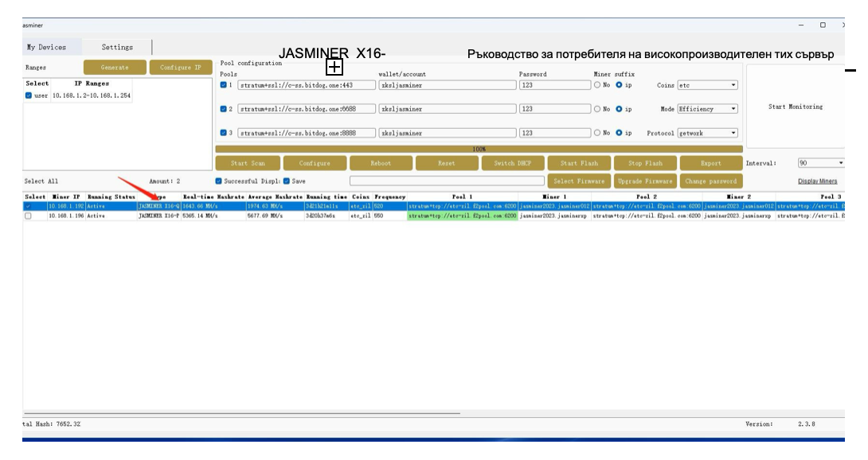
Task: Click the Configure IP button
Action: click(181, 68)
